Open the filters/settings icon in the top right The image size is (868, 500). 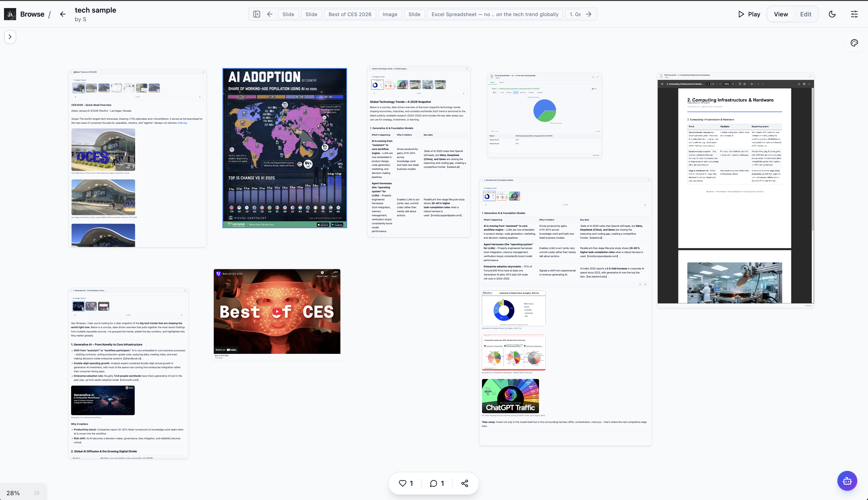855,14
